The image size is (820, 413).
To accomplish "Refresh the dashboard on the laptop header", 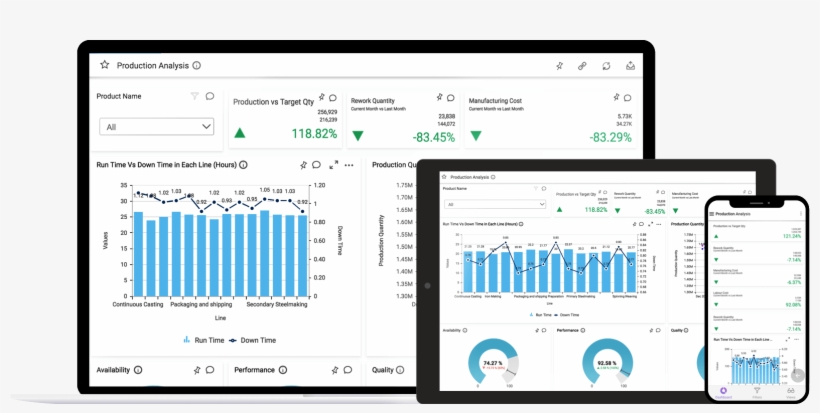I will pyautogui.click(x=606, y=66).
